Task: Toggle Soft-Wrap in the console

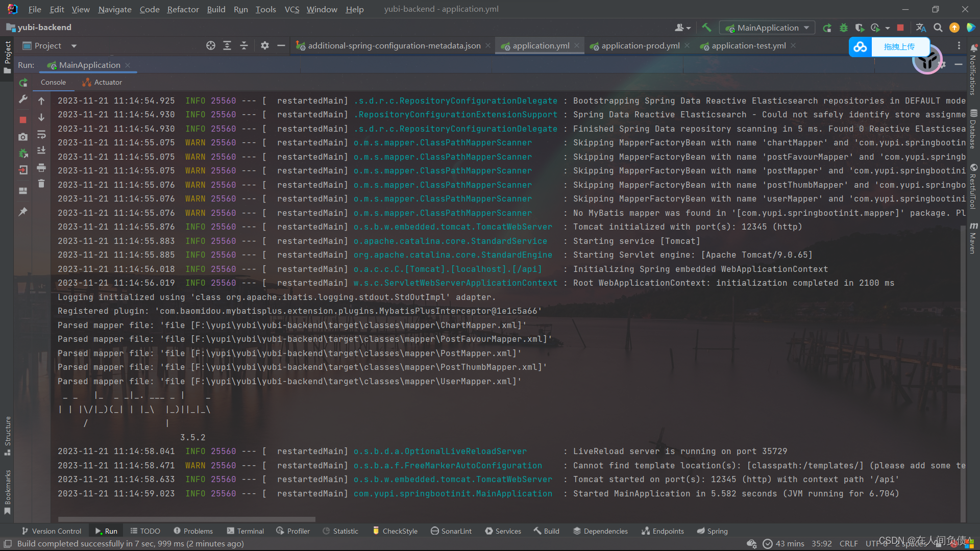Action: (41, 135)
